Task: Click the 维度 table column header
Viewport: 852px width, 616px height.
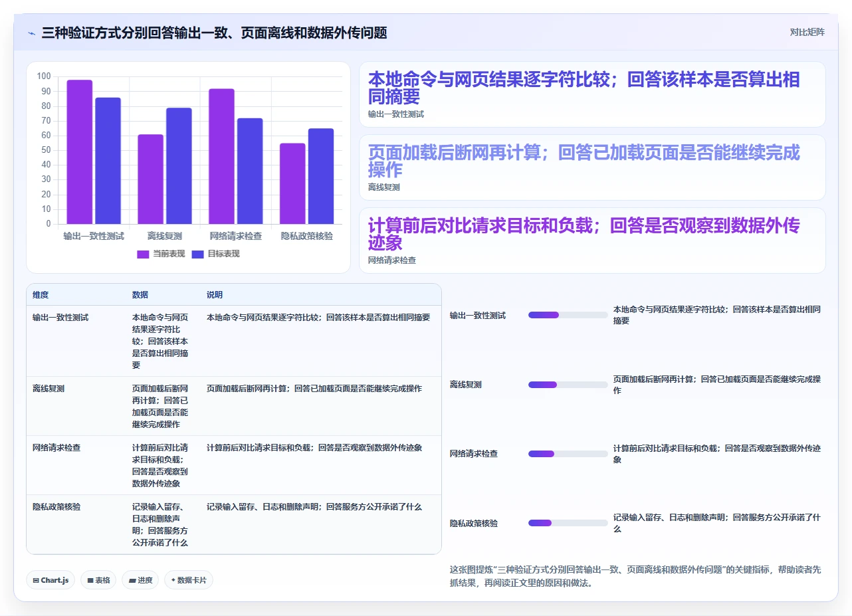Action: [41, 294]
